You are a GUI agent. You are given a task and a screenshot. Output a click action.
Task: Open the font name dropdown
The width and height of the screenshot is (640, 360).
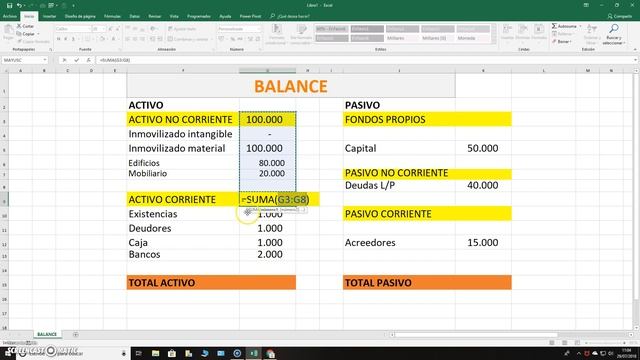coord(89,29)
